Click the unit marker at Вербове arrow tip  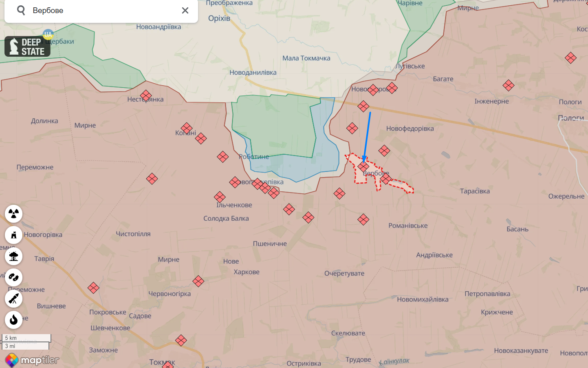point(363,166)
